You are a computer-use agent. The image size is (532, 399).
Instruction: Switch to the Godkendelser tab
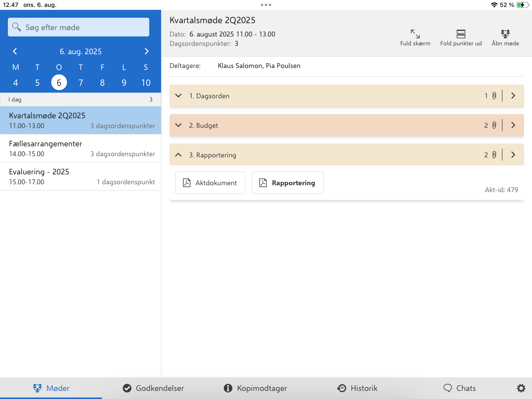[x=153, y=388]
